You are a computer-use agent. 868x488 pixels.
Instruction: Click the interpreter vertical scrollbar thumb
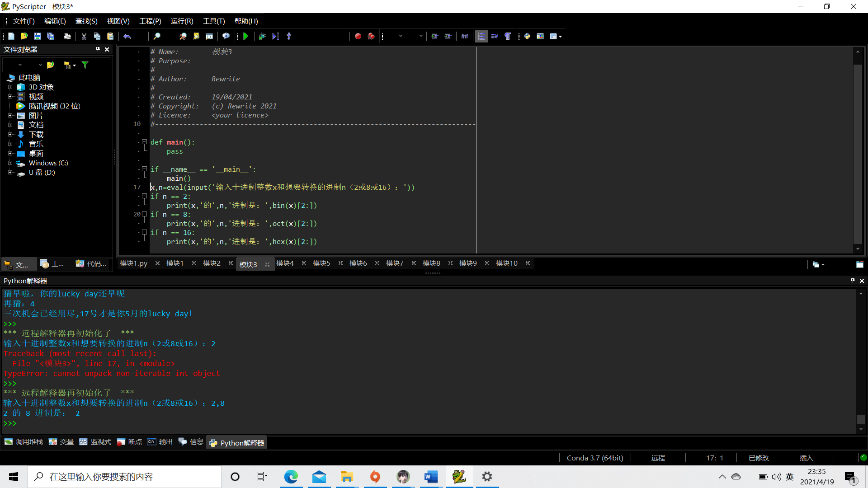(x=861, y=419)
